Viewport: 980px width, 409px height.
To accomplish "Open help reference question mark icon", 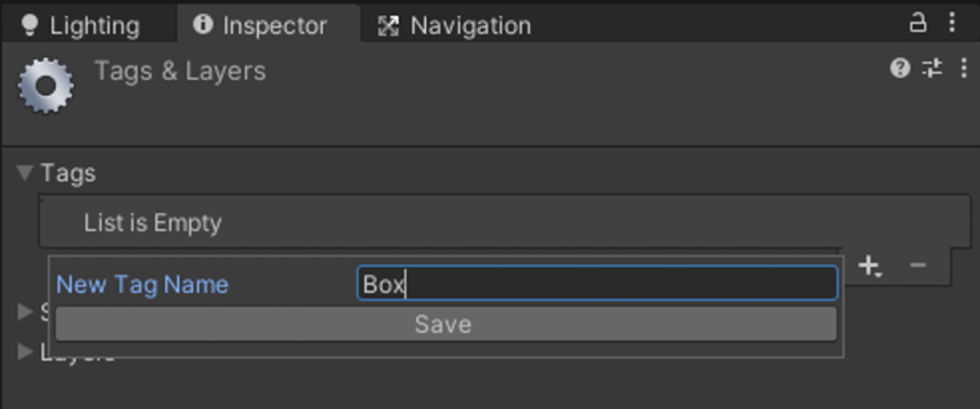I will (900, 68).
